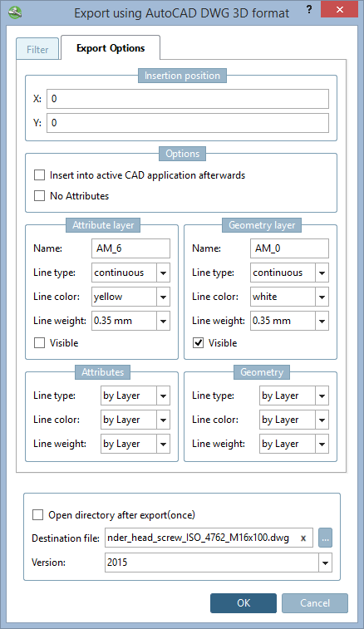This screenshot has width=364, height=629.
Task: Click the Attributes group header
Action: (103, 372)
